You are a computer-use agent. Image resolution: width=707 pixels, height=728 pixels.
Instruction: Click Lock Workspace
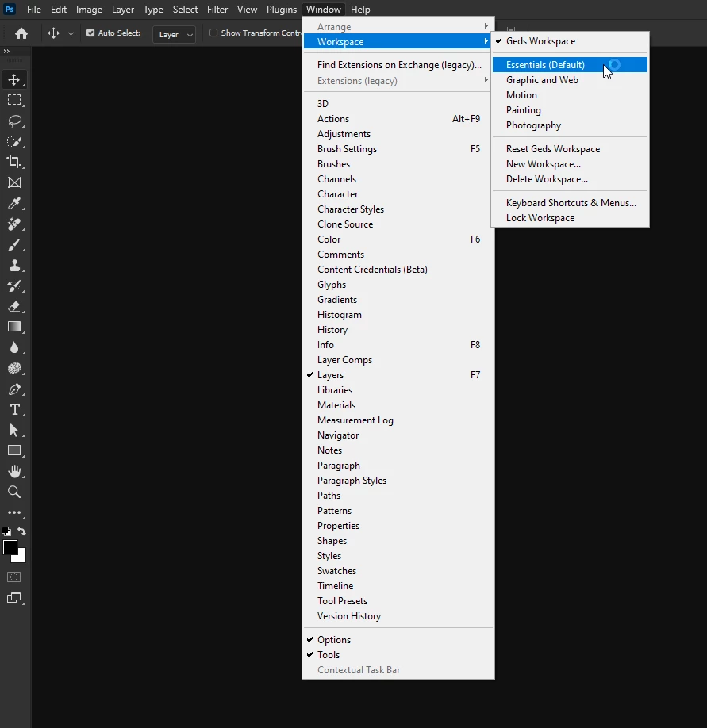(x=570, y=218)
